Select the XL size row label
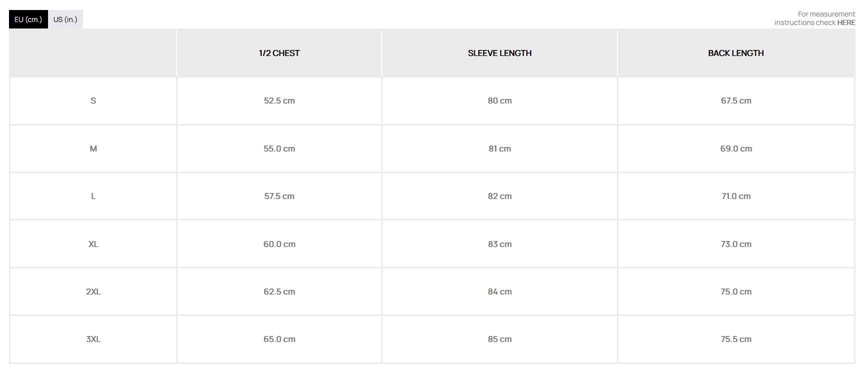868x379 pixels. [x=93, y=244]
